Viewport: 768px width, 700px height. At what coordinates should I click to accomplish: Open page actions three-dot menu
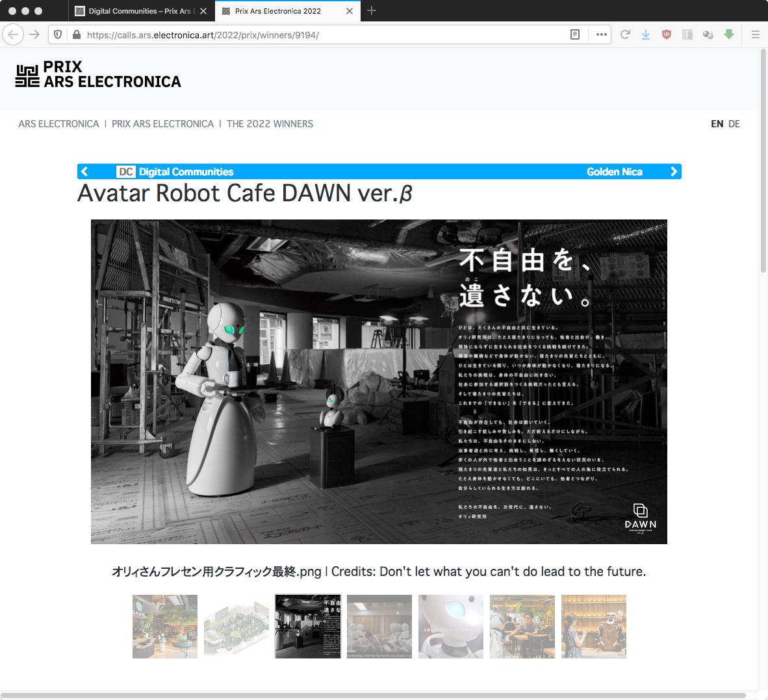click(x=602, y=35)
